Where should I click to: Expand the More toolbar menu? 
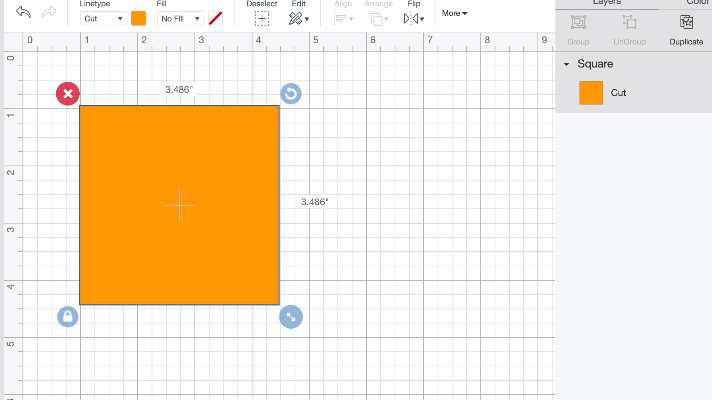pyautogui.click(x=453, y=13)
